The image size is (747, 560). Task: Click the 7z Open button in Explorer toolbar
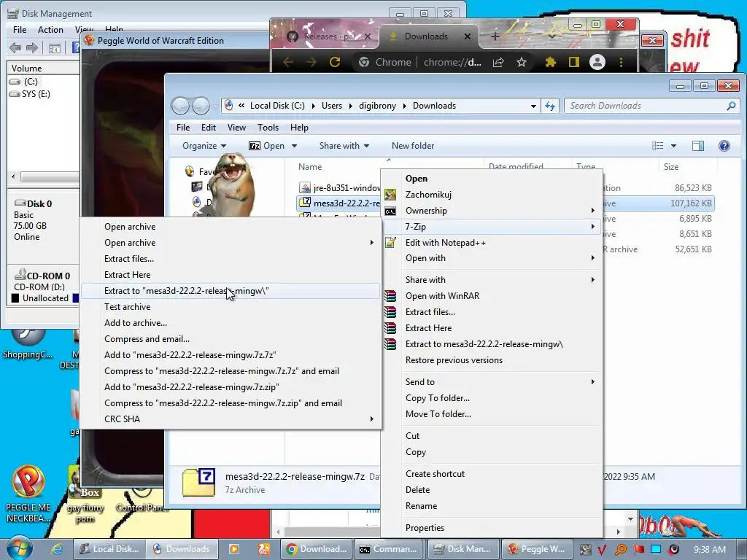pyautogui.click(x=266, y=146)
